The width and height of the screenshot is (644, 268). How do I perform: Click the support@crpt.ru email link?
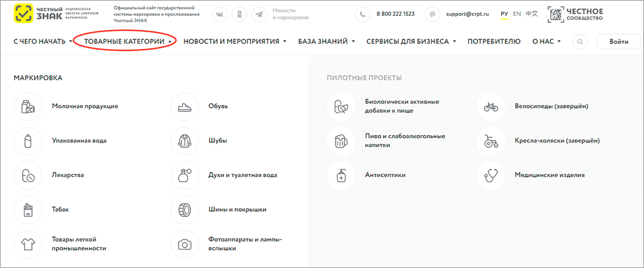pos(467,14)
